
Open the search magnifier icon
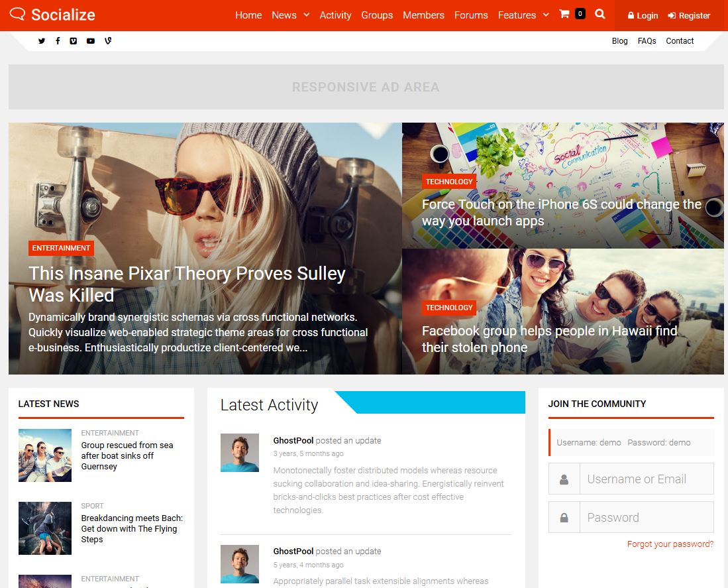tap(600, 14)
